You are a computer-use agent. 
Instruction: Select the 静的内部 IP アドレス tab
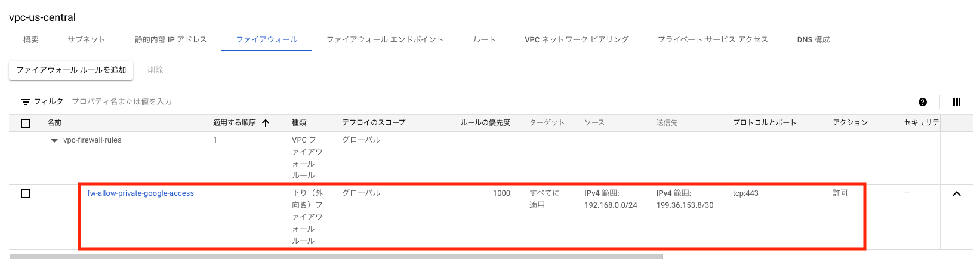click(x=171, y=39)
